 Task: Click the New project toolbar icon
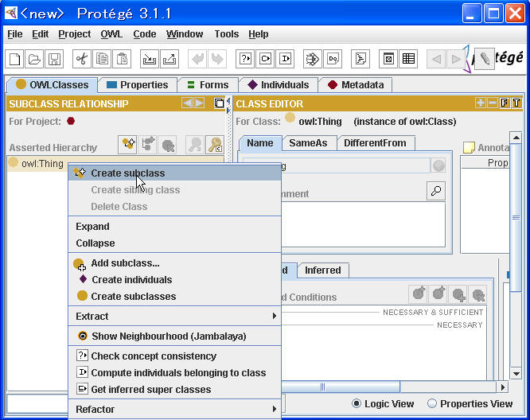pos(15,59)
